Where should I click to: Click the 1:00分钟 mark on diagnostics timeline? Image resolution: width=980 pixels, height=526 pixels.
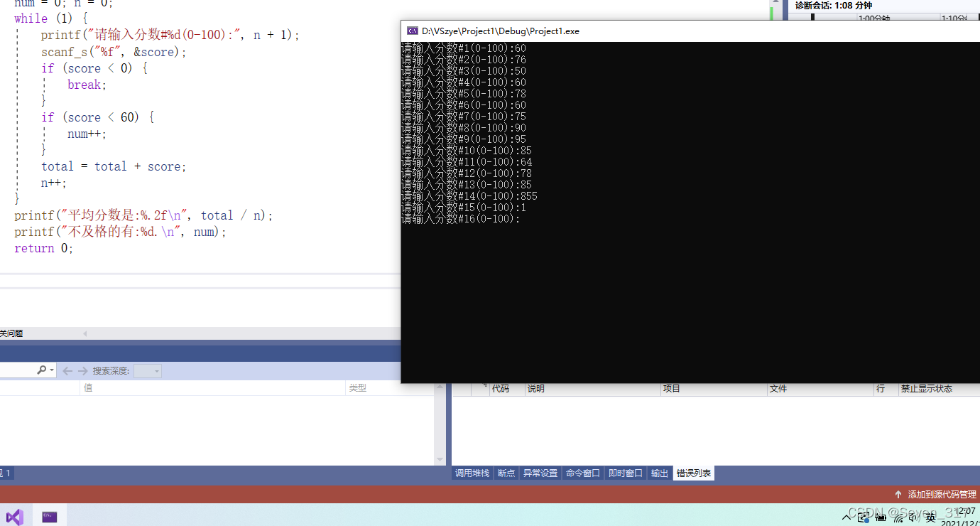[873, 19]
